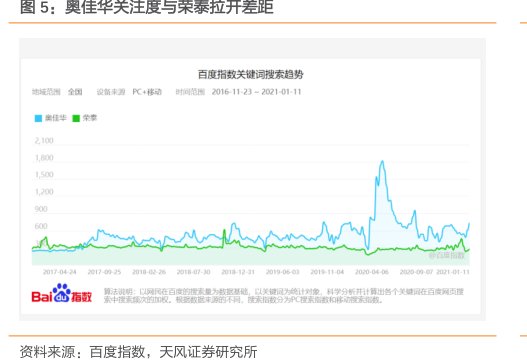The height and width of the screenshot is (360, 527).
Task: Click the 荣泰 legend label
Action: click(x=90, y=118)
